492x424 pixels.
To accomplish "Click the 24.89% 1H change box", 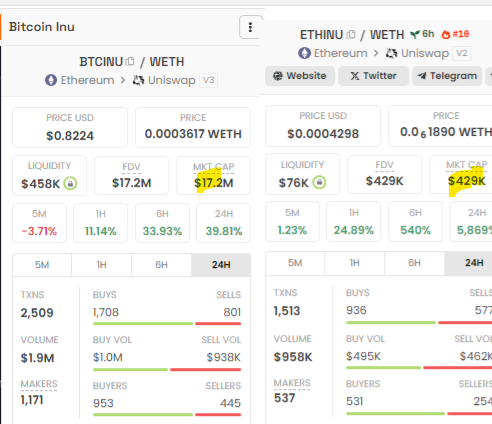I will pyautogui.click(x=354, y=222).
